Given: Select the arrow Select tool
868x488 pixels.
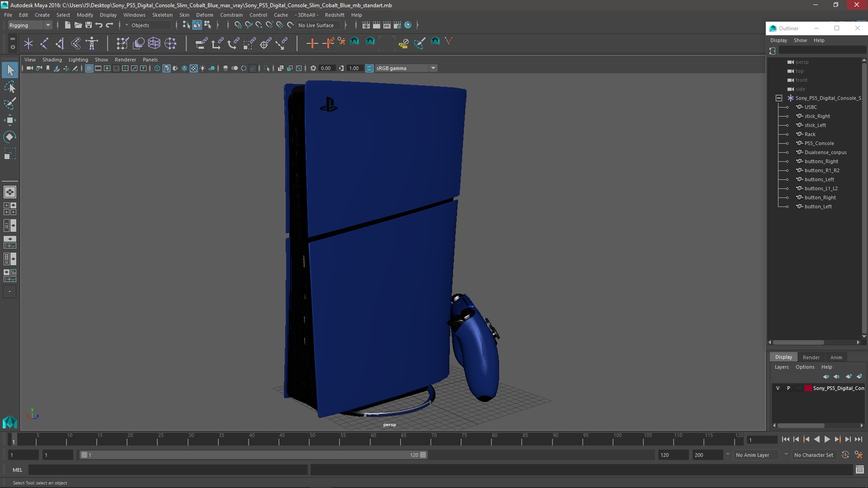Looking at the screenshot, I should (x=10, y=70).
